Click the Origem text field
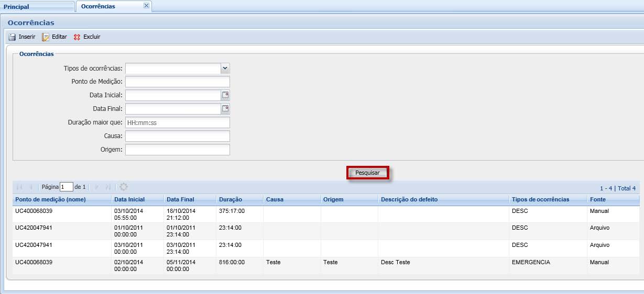This screenshot has height=294, width=644. pos(177,150)
